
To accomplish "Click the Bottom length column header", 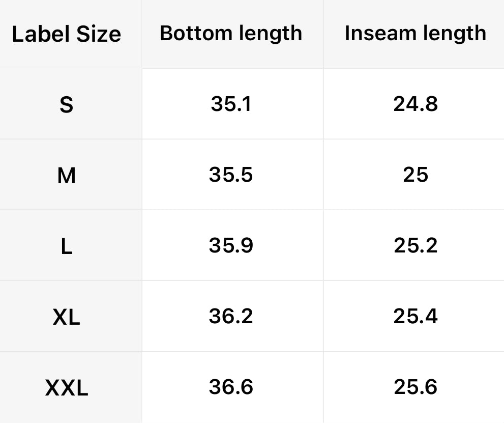I will 231,33.
